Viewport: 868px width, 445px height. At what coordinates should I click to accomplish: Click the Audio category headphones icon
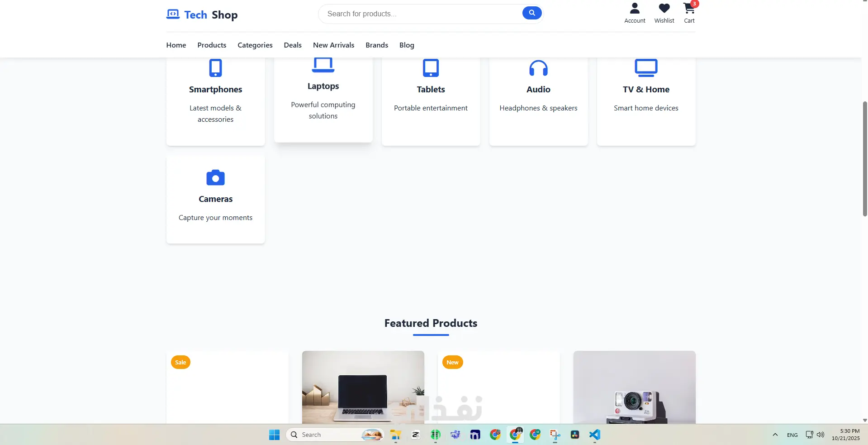click(539, 68)
